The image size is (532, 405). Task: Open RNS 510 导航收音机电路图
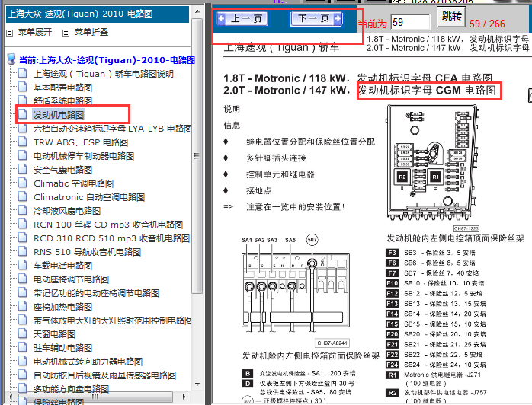(87, 252)
